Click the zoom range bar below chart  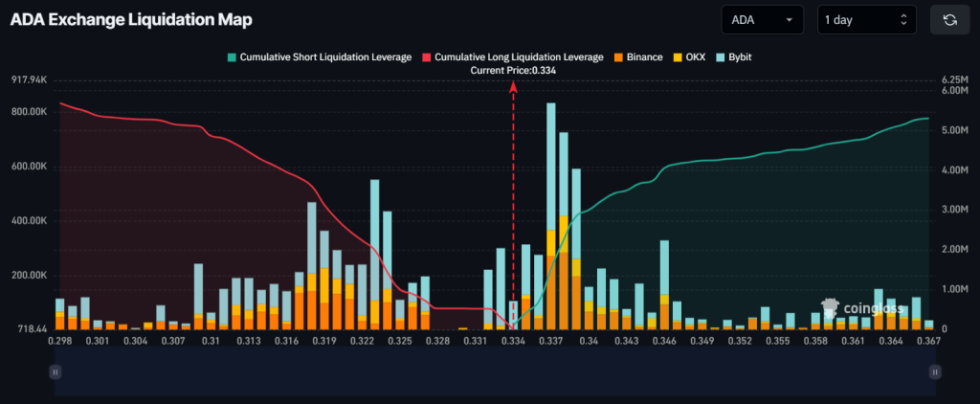[x=495, y=372]
